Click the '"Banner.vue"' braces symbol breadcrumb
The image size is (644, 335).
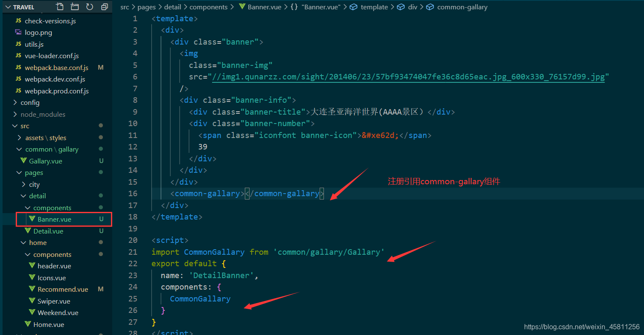[x=316, y=7]
